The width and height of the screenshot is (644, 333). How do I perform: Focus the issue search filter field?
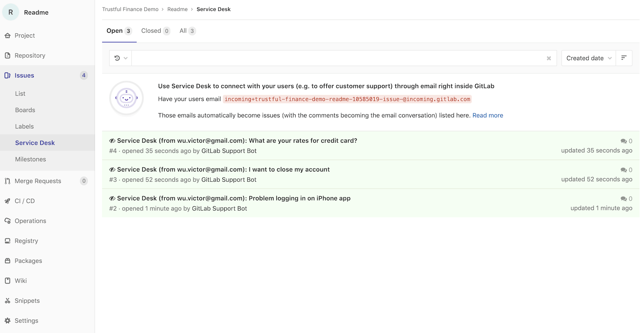pos(338,58)
